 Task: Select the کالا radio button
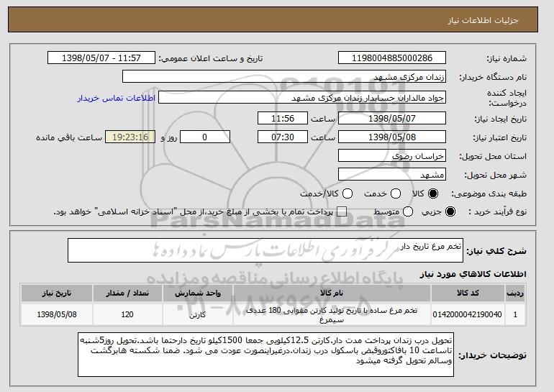[433, 193]
